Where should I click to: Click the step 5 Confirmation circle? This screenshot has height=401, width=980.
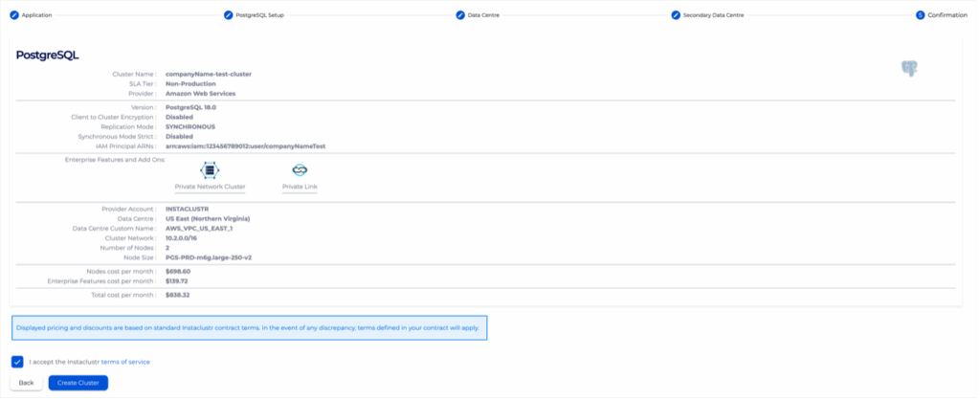point(920,15)
